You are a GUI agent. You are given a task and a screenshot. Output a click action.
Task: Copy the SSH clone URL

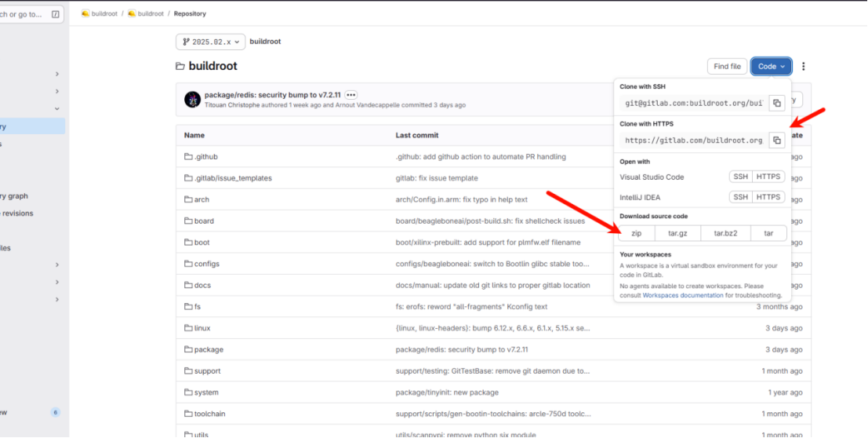[x=777, y=103]
